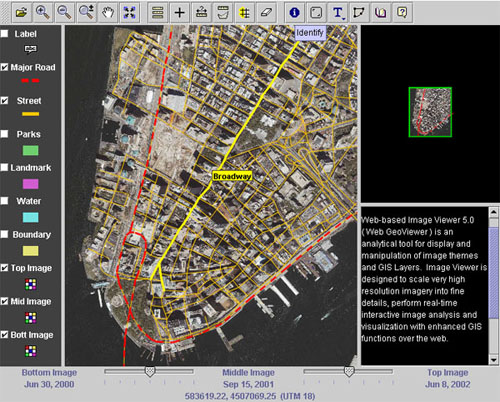This screenshot has height=402, width=500.
Task: Uncheck the Major Road layer
Action: click(4, 67)
